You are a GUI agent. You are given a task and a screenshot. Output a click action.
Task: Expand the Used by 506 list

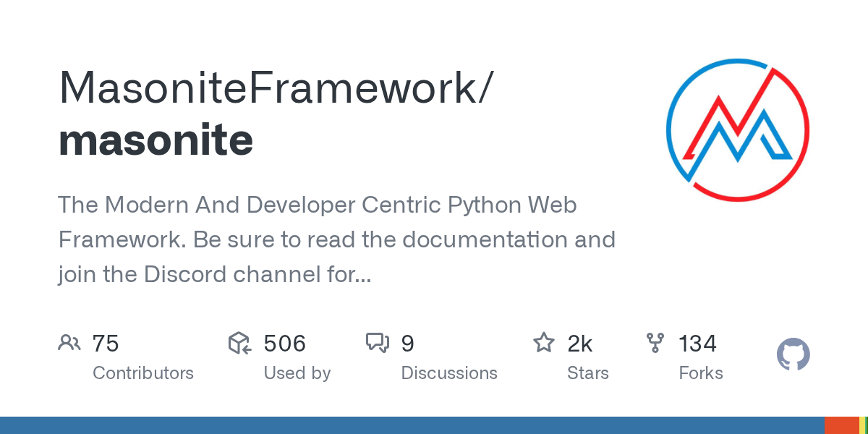point(285,343)
